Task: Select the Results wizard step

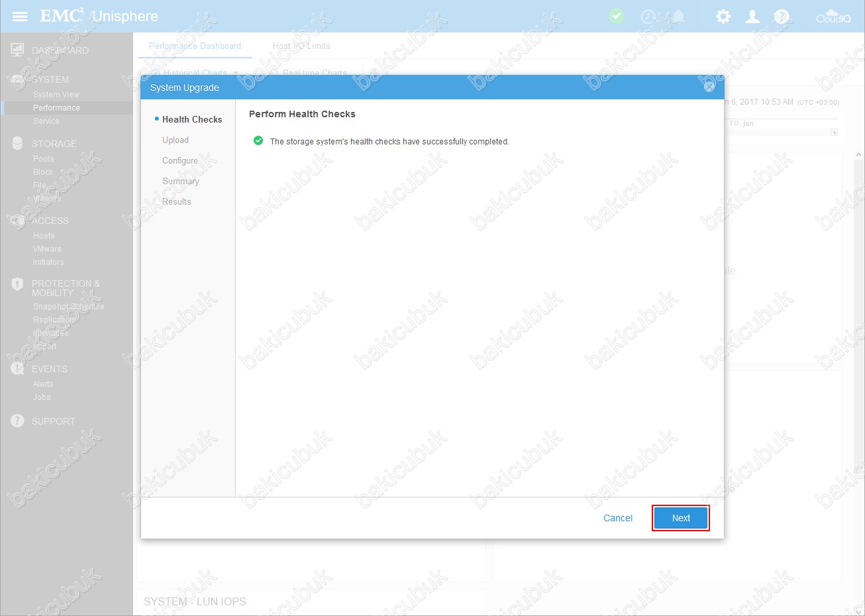Action: click(x=177, y=201)
